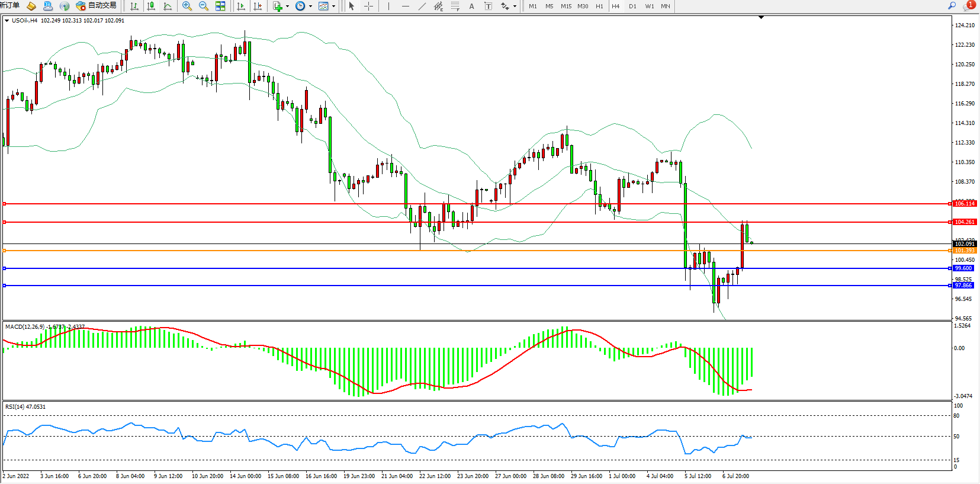
Task: Switch chart to candlestick mode
Action: [x=151, y=6]
